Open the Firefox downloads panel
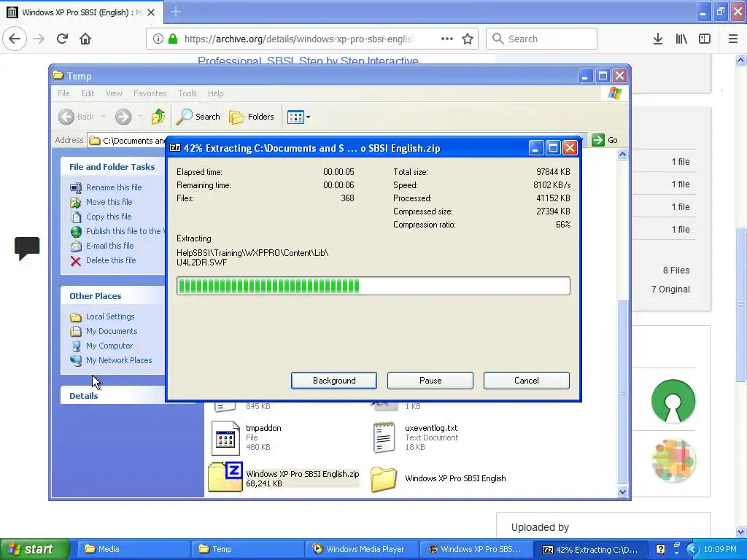This screenshot has width=747, height=560. point(657,39)
